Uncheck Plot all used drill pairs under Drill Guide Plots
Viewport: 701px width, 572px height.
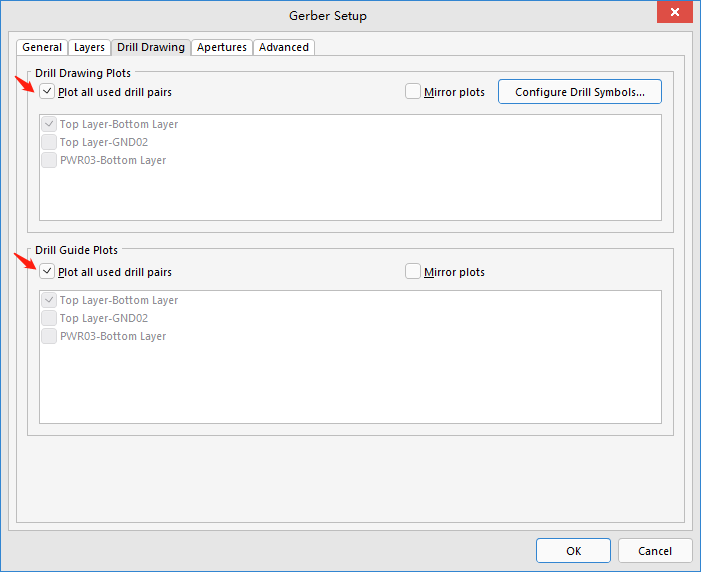coord(48,272)
